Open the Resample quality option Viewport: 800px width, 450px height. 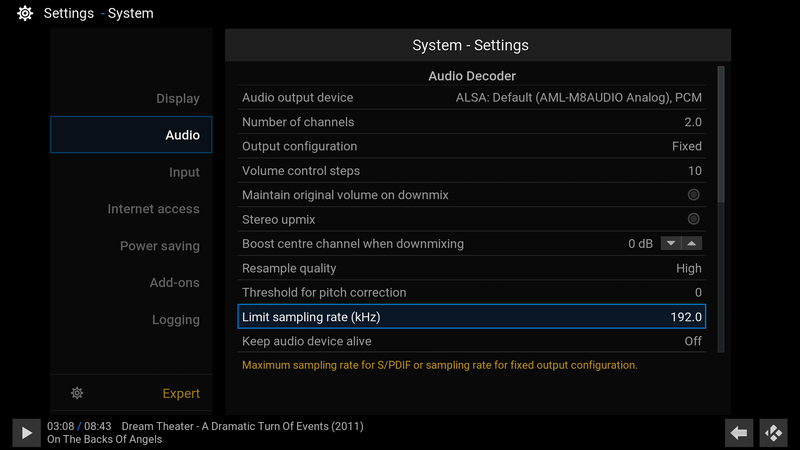471,268
